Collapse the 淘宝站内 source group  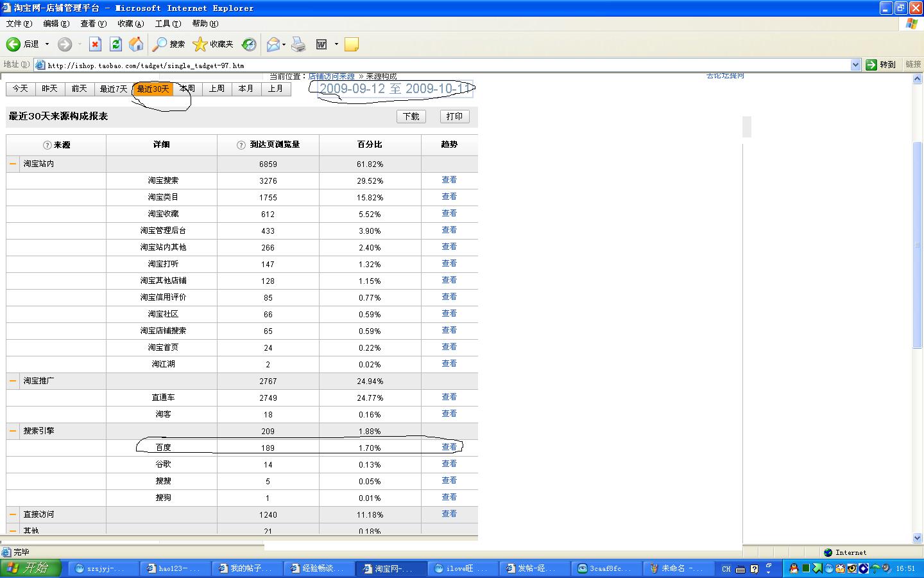point(13,164)
